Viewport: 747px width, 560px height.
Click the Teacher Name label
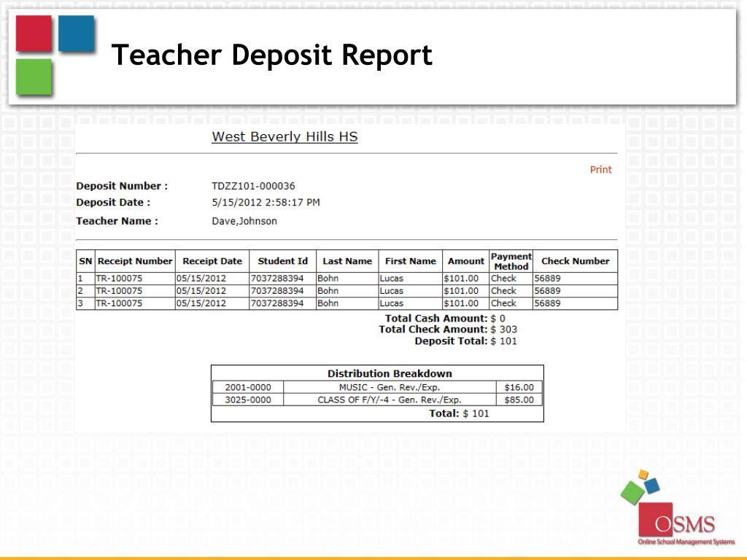117,221
